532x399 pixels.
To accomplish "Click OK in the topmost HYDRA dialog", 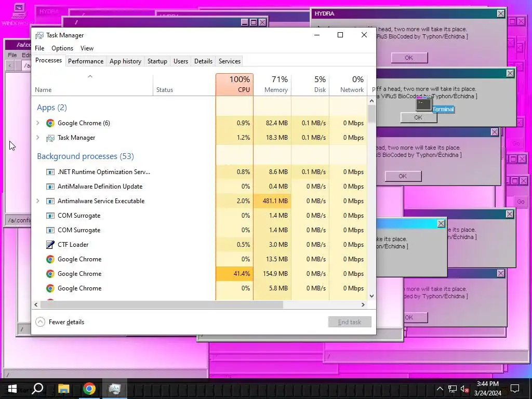I will pos(409,58).
